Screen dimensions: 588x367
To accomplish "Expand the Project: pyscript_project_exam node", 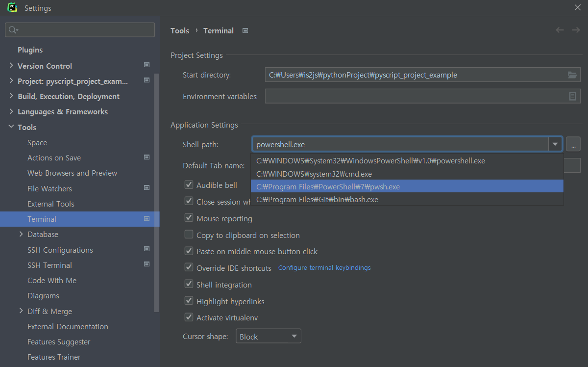I will [x=11, y=81].
